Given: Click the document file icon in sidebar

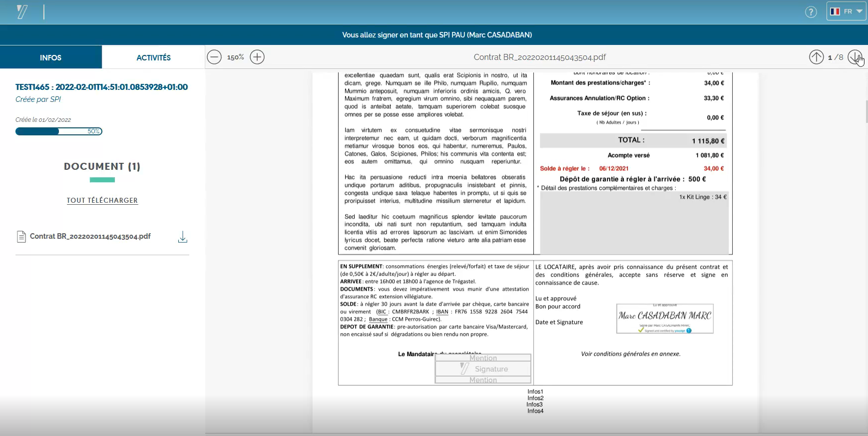Looking at the screenshot, I should point(21,237).
